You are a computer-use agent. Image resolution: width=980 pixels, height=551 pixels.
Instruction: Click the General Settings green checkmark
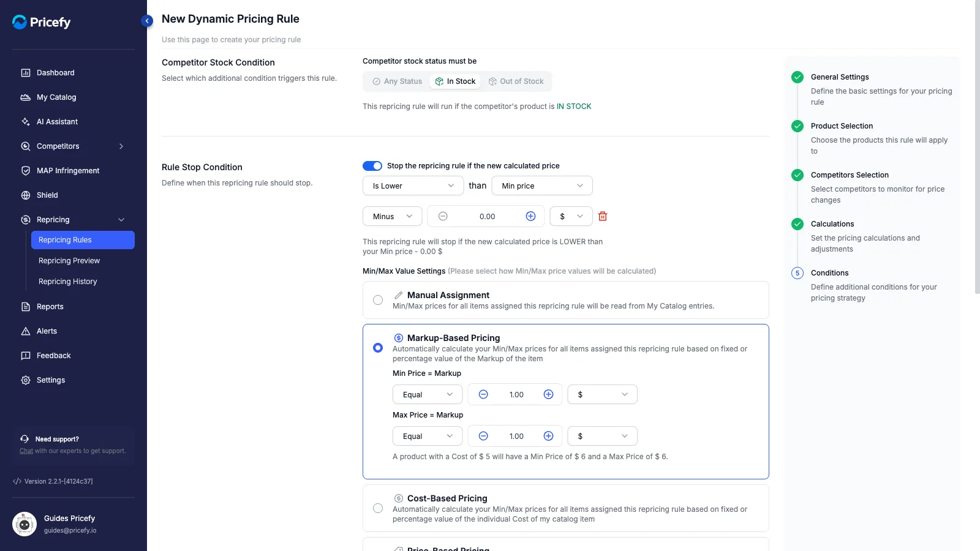pyautogui.click(x=797, y=77)
